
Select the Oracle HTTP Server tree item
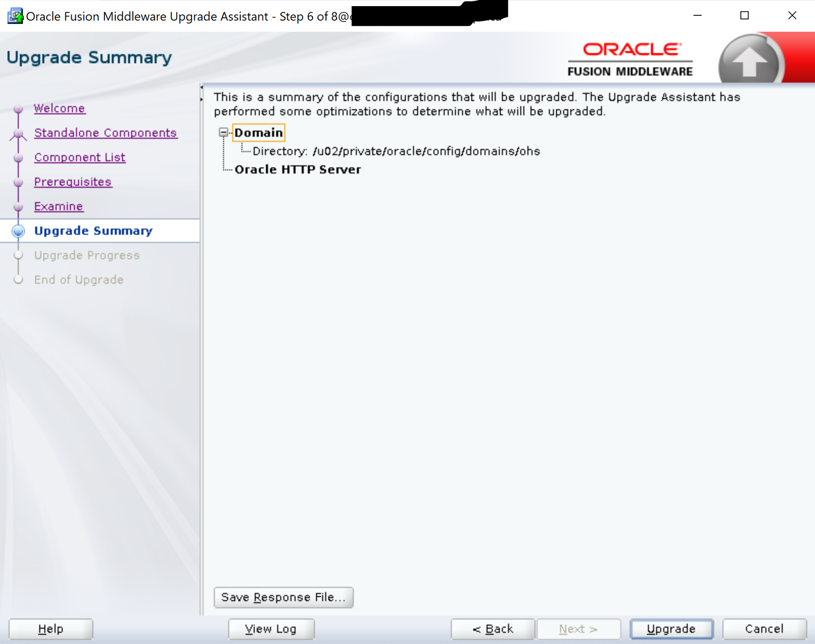(297, 169)
